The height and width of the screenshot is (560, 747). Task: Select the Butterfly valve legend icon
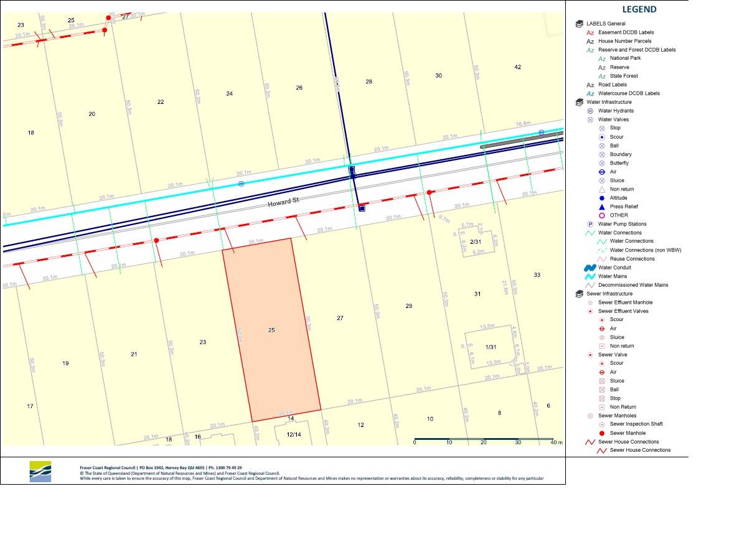point(602,163)
